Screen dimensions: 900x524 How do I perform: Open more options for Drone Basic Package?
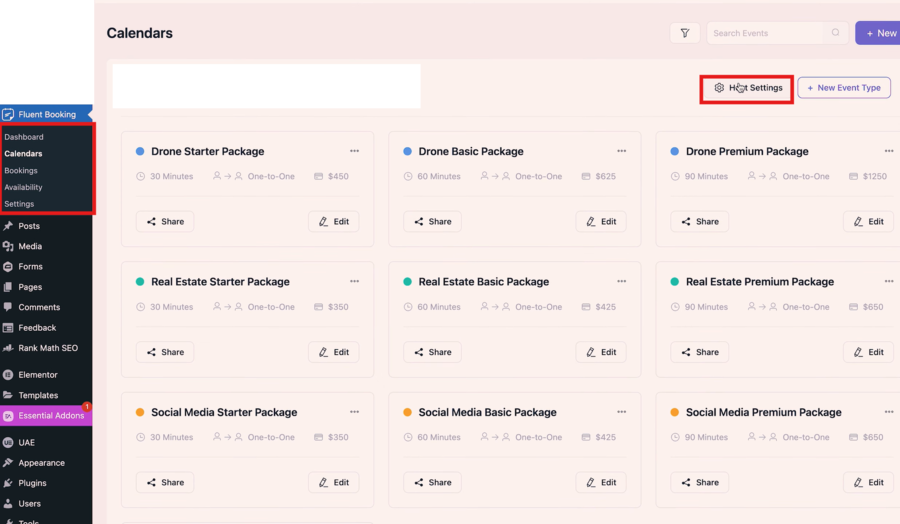622,151
